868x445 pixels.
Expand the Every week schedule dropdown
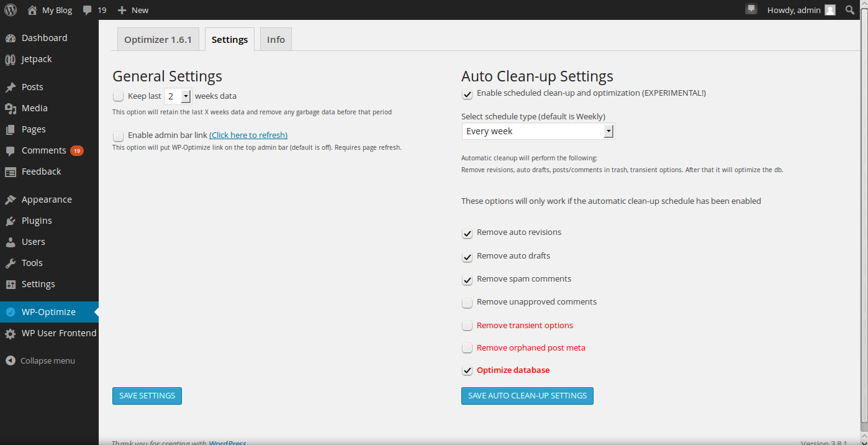[608, 132]
